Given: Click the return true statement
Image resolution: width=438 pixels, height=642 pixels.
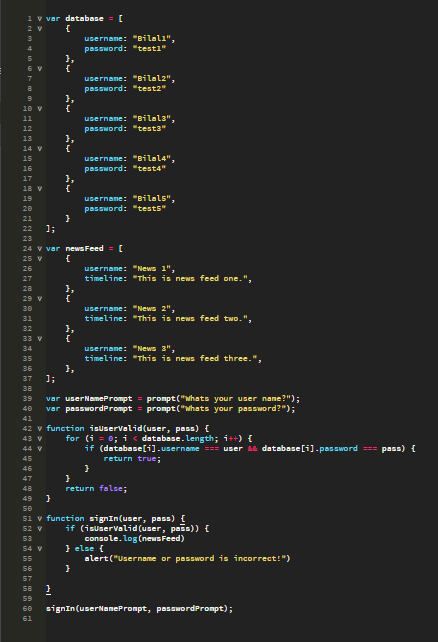Looking at the screenshot, I should [132, 459].
